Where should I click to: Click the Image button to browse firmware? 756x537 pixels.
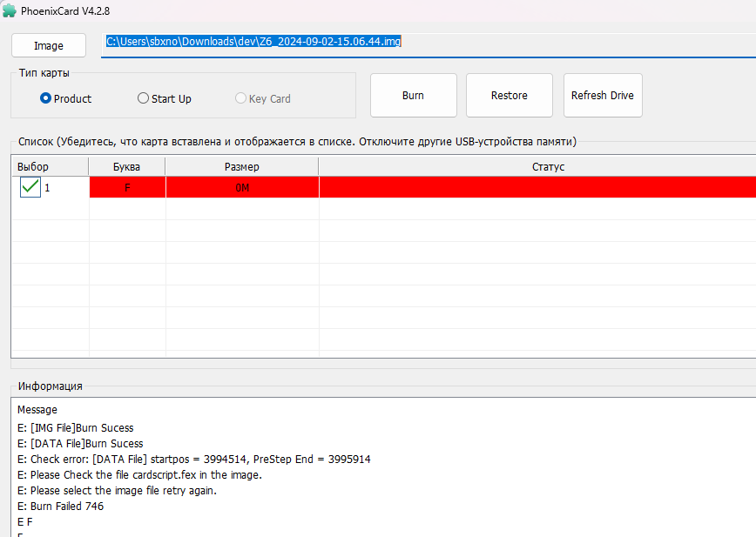(49, 45)
